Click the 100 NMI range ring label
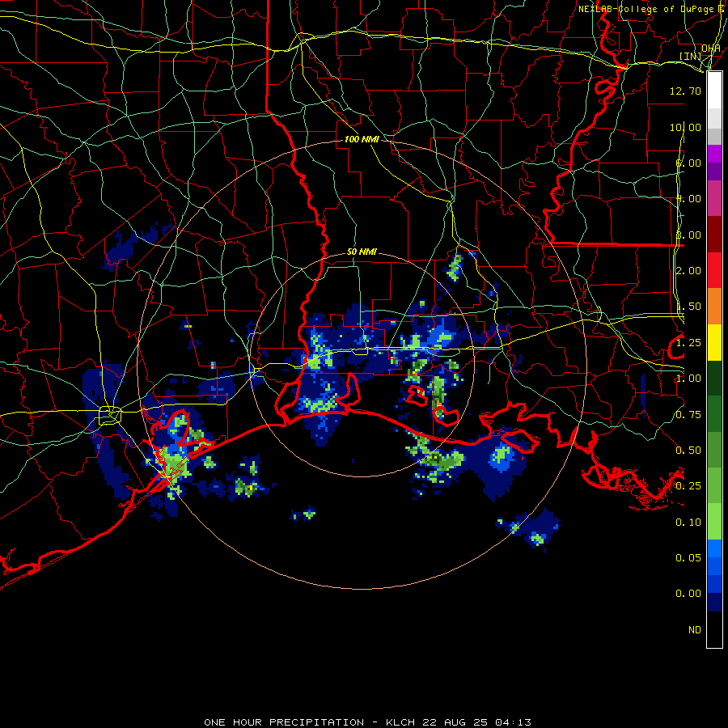 point(362,139)
